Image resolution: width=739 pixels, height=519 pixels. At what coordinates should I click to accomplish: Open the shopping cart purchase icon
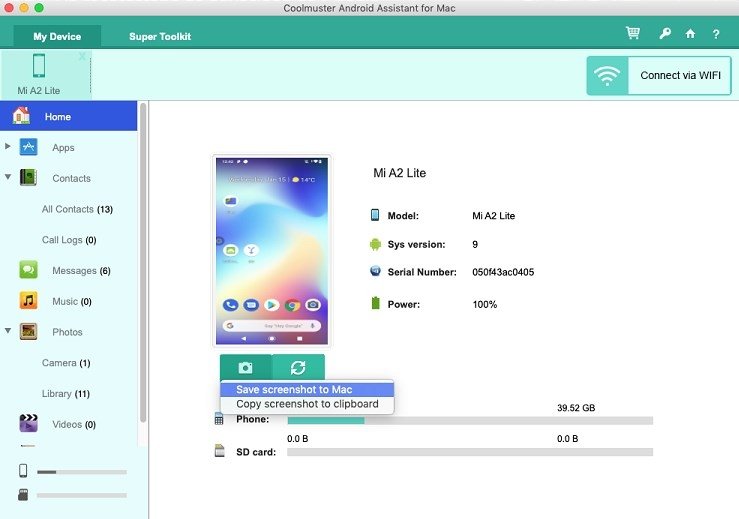pyautogui.click(x=632, y=33)
